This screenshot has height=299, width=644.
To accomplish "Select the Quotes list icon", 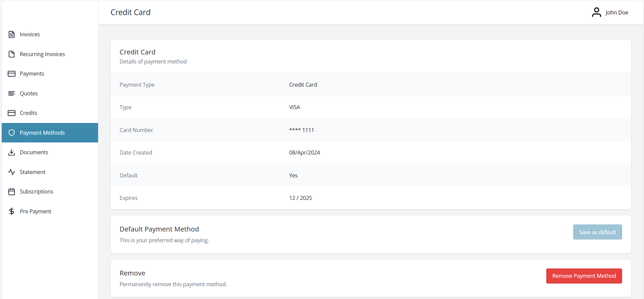I will [12, 93].
